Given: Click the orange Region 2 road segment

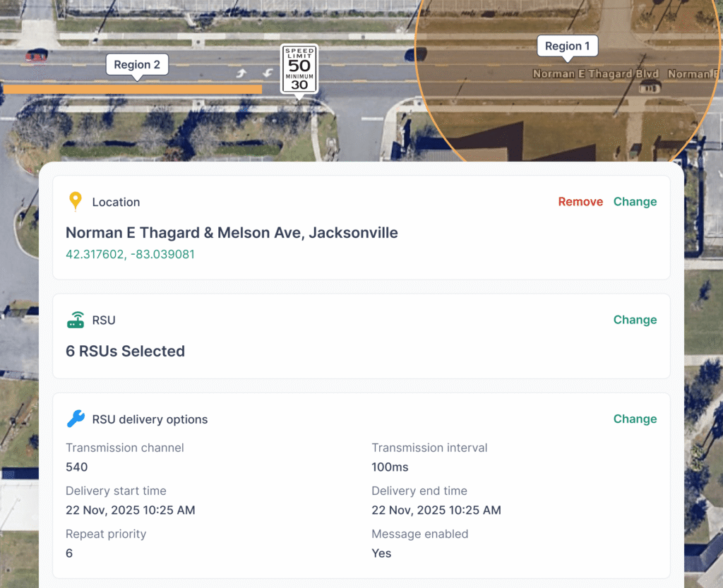Looking at the screenshot, I should click(133, 90).
